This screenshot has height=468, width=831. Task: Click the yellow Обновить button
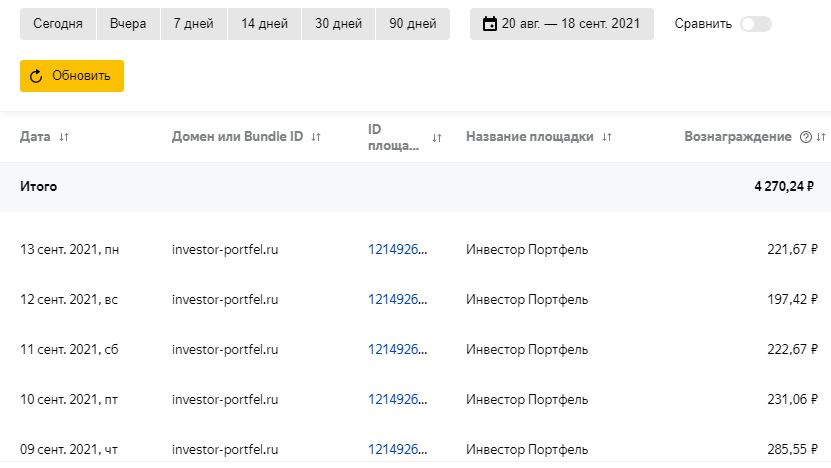[72, 76]
